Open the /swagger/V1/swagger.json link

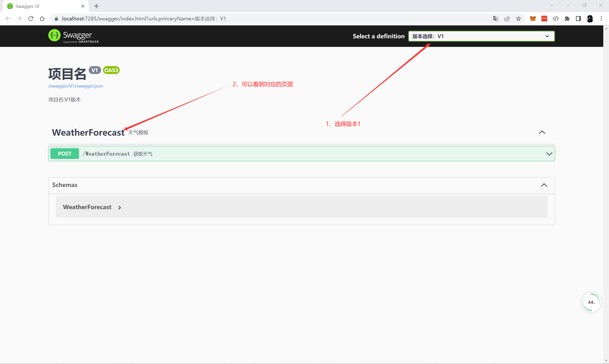[x=76, y=86]
